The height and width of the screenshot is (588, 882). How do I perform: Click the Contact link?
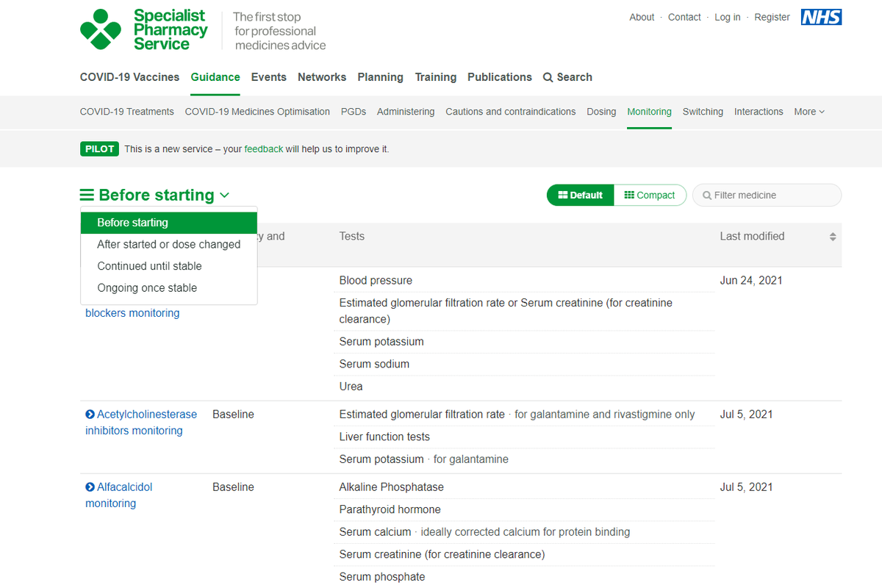684,17
